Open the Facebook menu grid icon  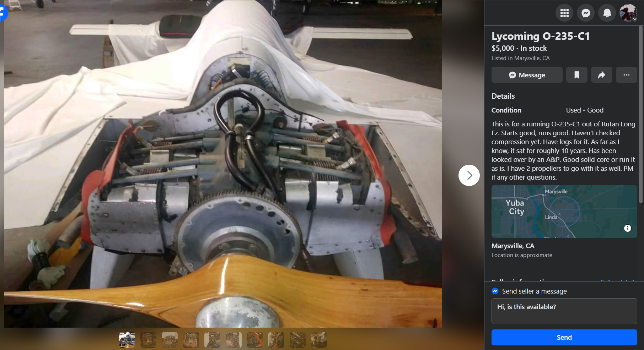[x=564, y=13]
